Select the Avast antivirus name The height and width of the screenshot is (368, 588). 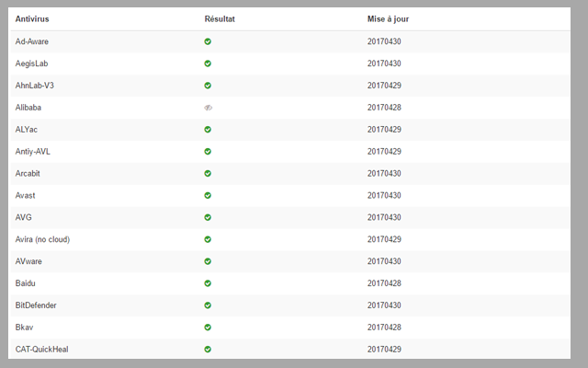(x=25, y=196)
